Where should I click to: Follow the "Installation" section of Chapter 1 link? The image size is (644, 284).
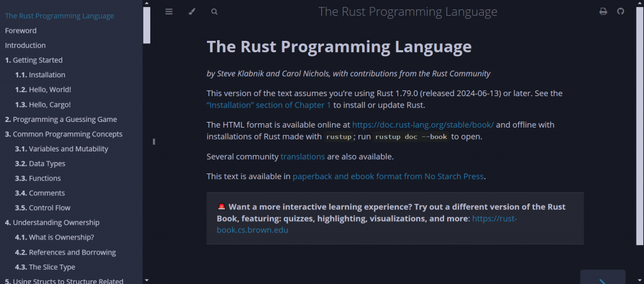pyautogui.click(x=269, y=105)
